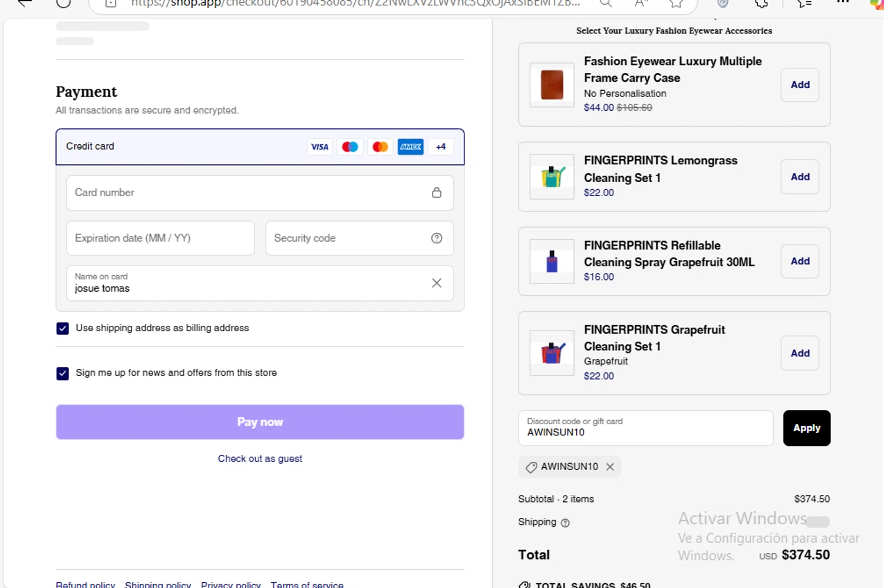This screenshot has width=884, height=588.
Task: Click the Pay now button
Action: click(x=260, y=422)
